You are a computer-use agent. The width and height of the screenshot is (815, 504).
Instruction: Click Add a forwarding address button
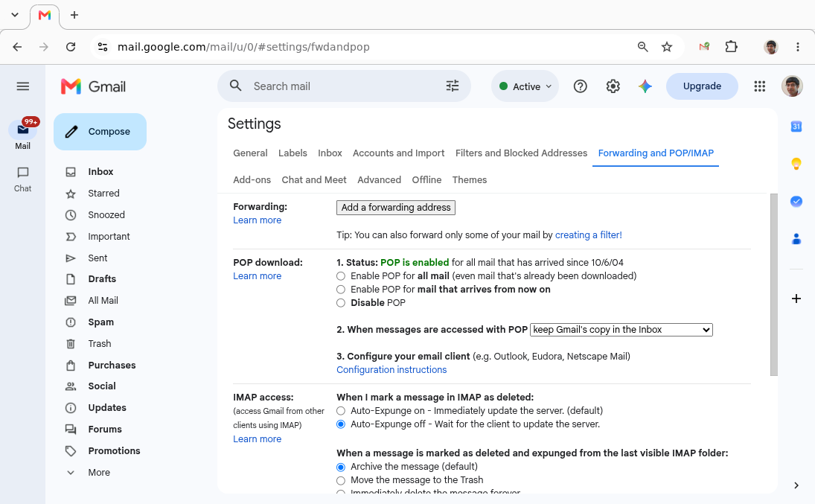[x=396, y=208]
